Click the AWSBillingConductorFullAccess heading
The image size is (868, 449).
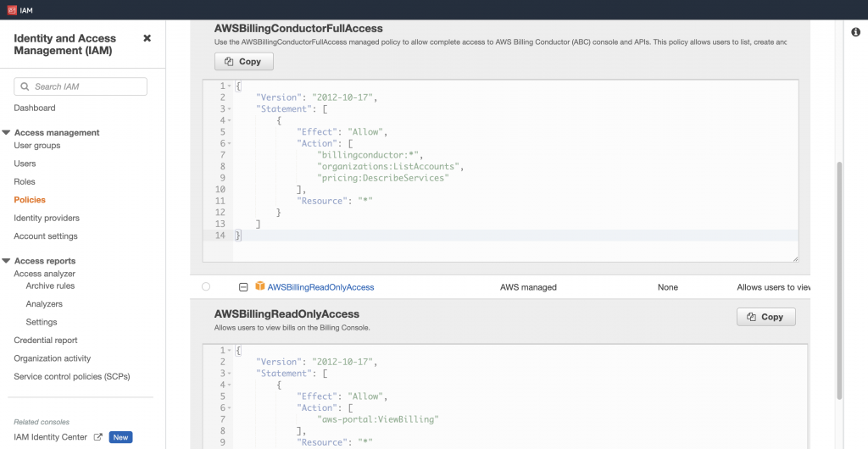298,28
